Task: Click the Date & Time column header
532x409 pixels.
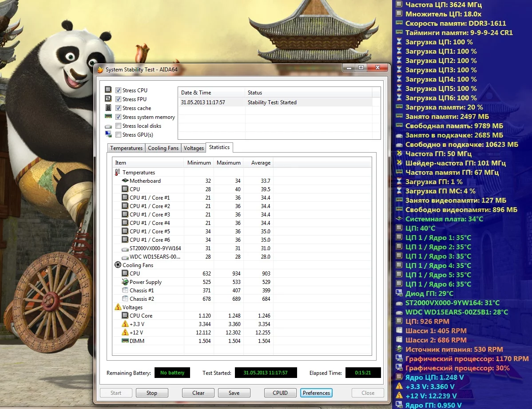Action: [212, 93]
